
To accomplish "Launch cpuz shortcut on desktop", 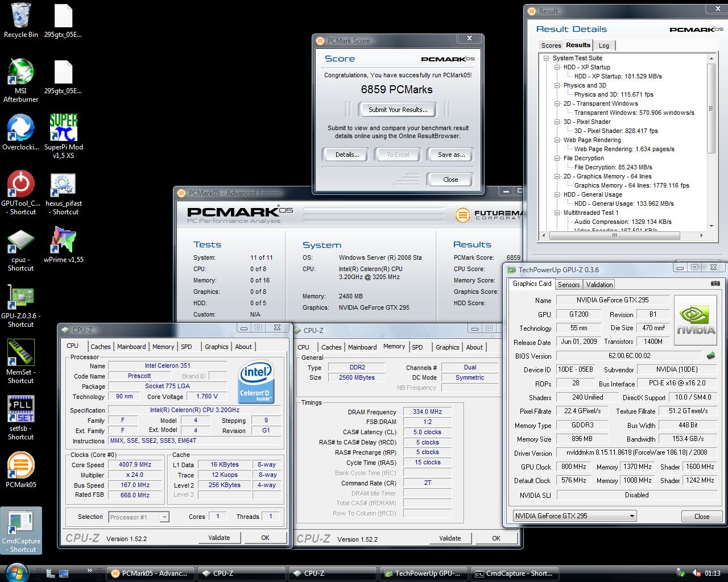I will click(21, 250).
